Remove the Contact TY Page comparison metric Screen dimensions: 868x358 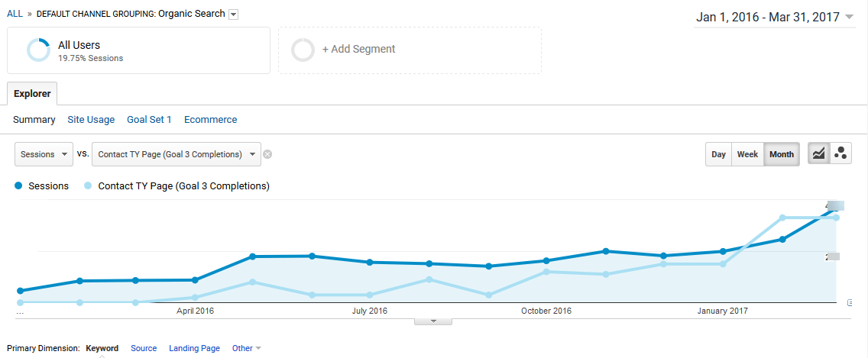coord(267,154)
